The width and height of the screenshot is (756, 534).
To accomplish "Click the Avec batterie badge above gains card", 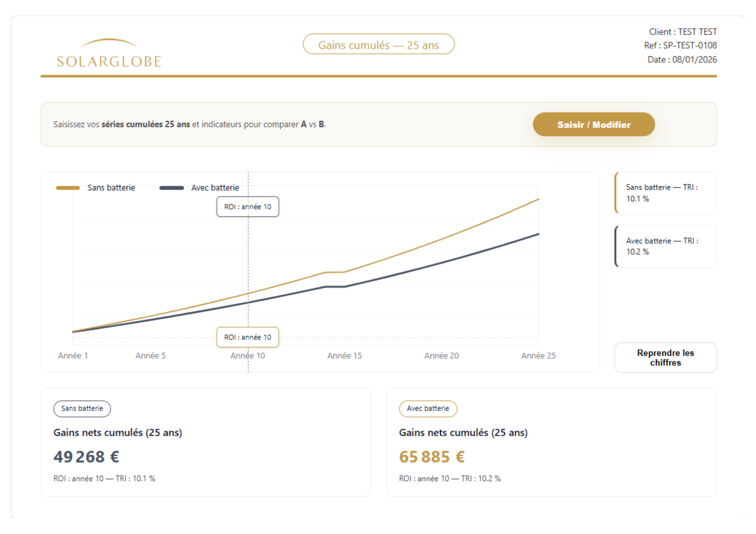I will [x=428, y=409].
